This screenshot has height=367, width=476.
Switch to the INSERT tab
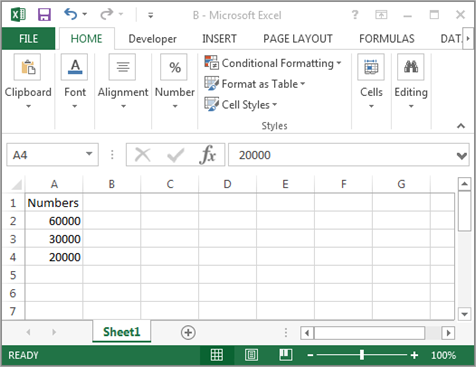[x=219, y=39]
